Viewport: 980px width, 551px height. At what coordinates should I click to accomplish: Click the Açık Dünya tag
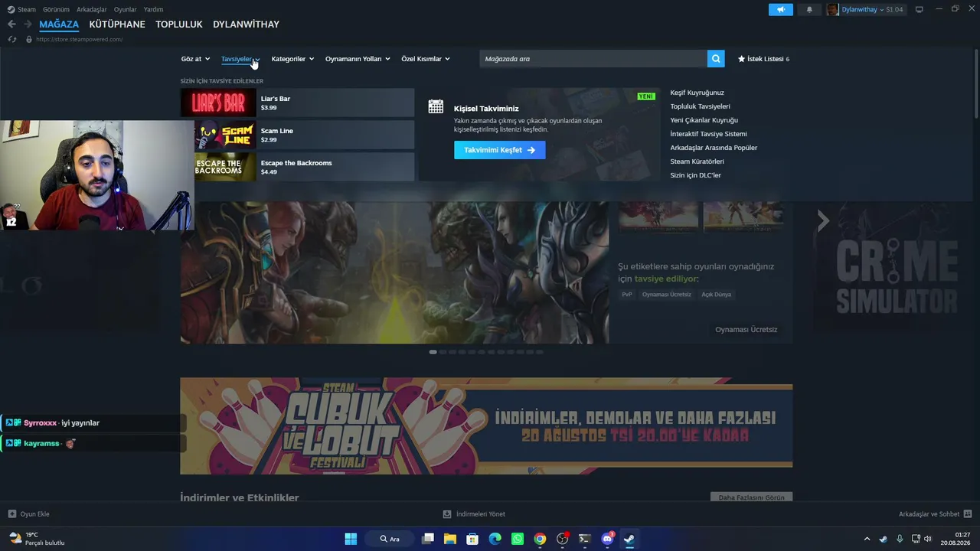[x=717, y=295]
